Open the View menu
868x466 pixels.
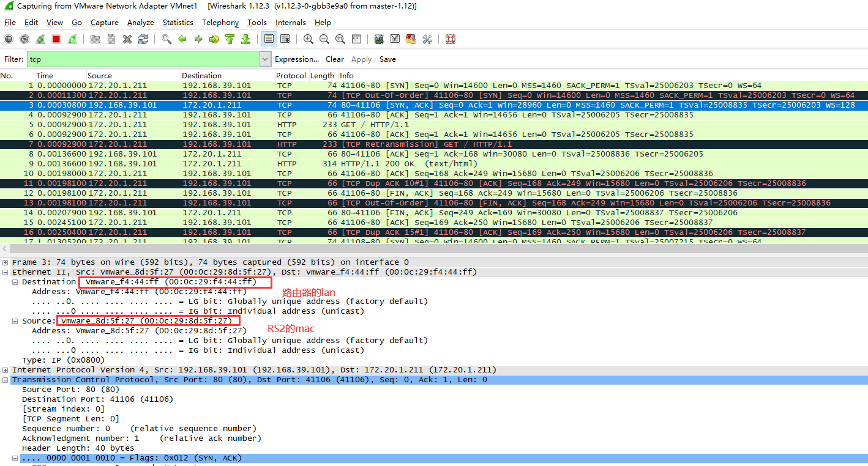point(54,23)
